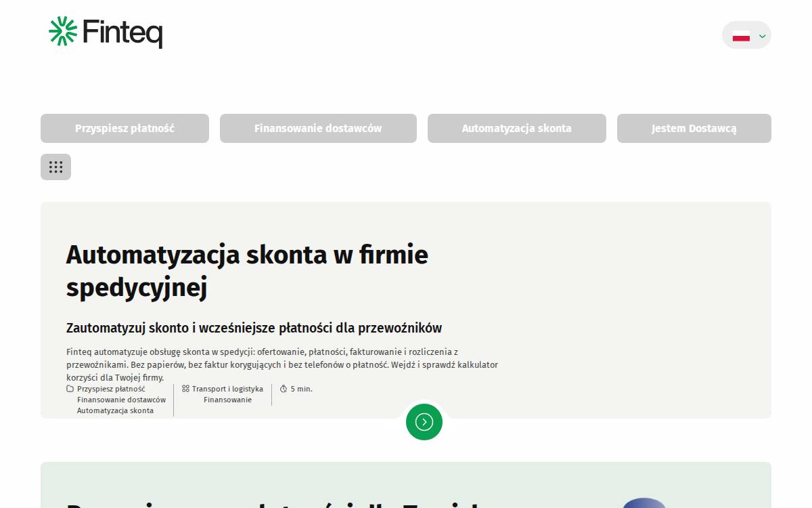Click the 'Finansowanie' industry label

[227, 400]
